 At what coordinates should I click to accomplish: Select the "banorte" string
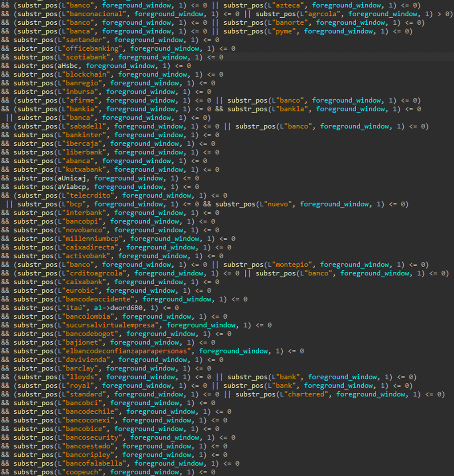tap(290, 23)
